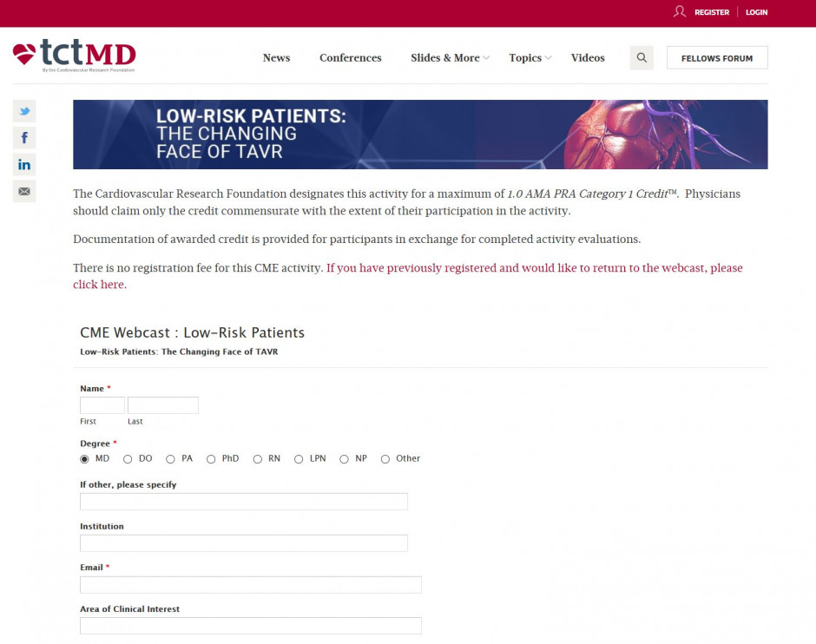Expand the Topics dropdown
The height and width of the screenshot is (644, 816).
point(530,58)
